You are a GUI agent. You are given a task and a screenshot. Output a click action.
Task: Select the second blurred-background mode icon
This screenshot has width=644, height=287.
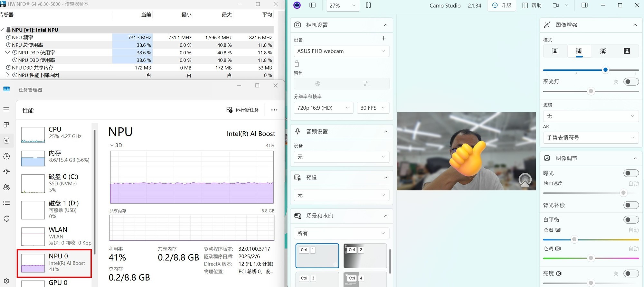(x=579, y=51)
